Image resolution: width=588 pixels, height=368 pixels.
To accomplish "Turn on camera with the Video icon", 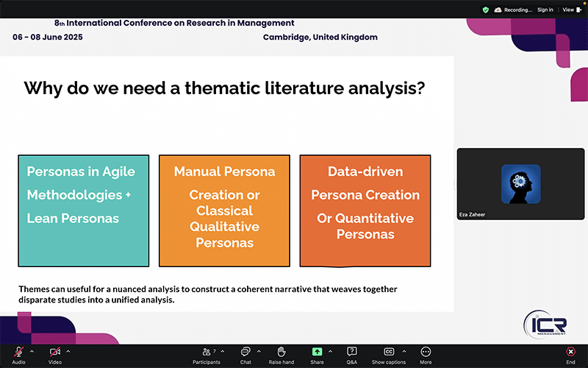I will [x=55, y=353].
